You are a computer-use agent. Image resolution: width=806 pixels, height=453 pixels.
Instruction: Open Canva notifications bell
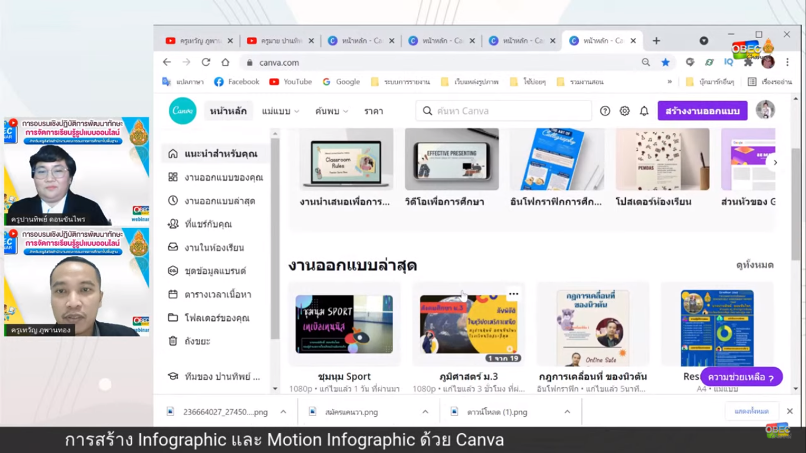coord(644,111)
